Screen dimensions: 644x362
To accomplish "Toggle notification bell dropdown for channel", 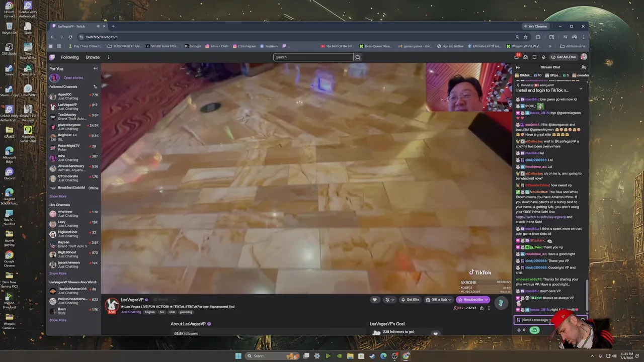I will pyautogui.click(x=389, y=300).
